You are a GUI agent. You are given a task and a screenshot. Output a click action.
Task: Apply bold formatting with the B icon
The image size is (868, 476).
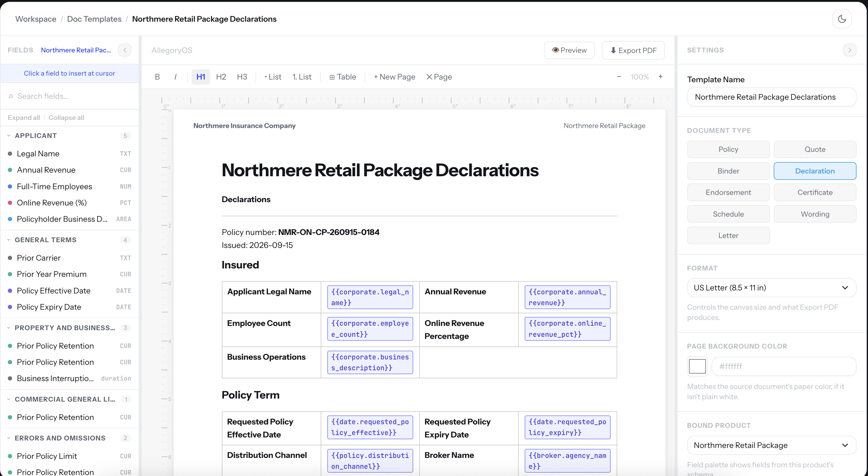click(157, 77)
